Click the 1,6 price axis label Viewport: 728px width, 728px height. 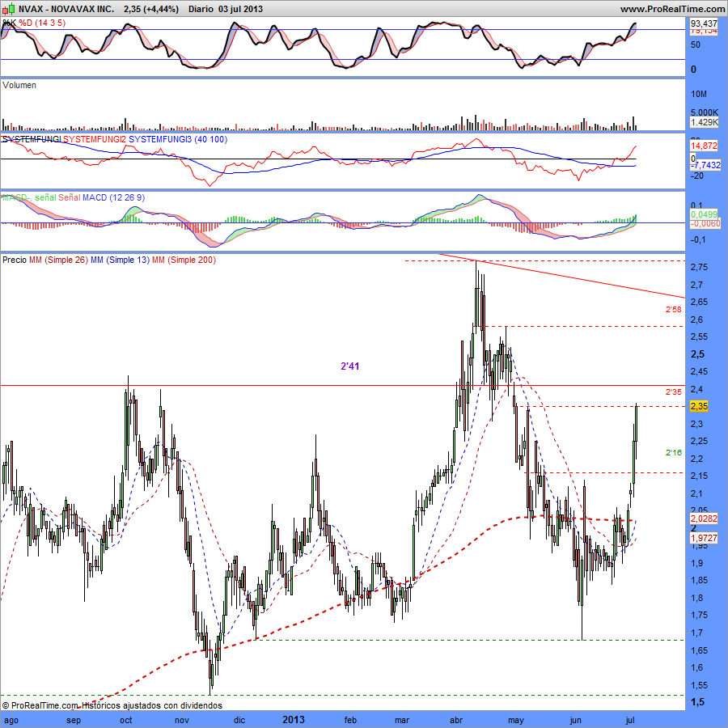697,667
